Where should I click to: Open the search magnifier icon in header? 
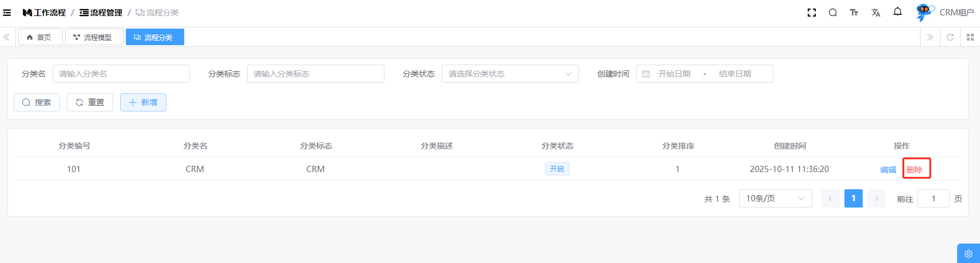833,13
